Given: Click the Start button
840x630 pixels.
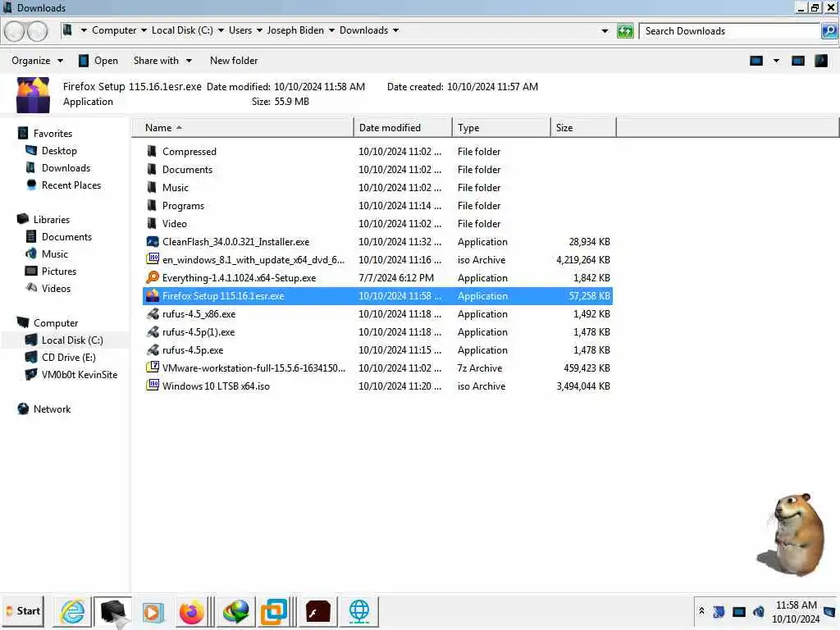Looking at the screenshot, I should [x=23, y=611].
